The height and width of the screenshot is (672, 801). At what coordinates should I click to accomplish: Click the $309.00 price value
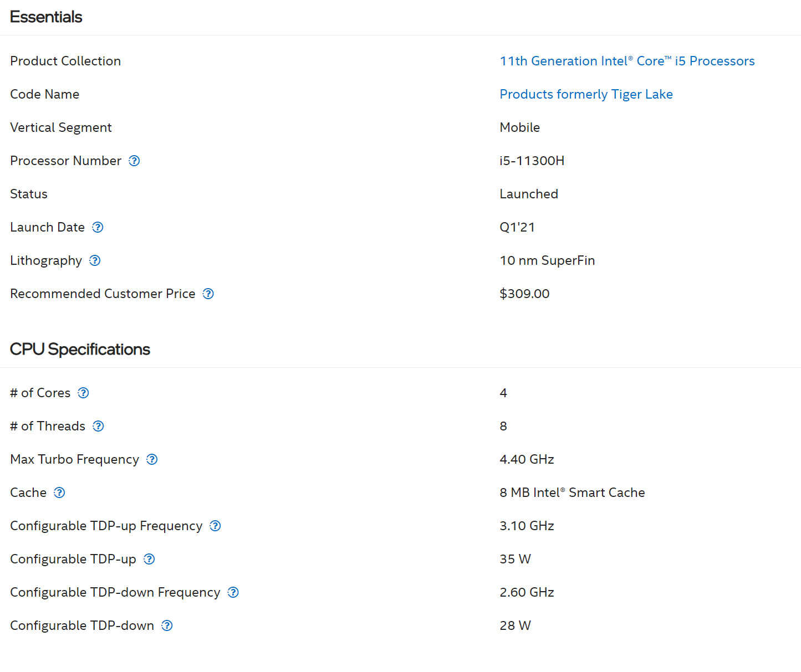tap(524, 294)
